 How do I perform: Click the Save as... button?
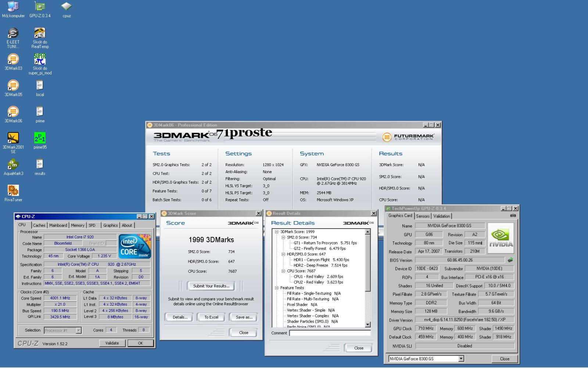[244, 317]
